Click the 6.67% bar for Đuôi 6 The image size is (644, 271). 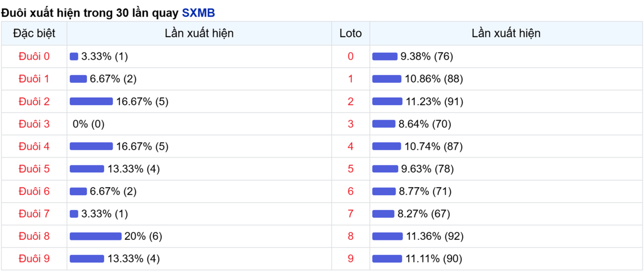coord(78,191)
